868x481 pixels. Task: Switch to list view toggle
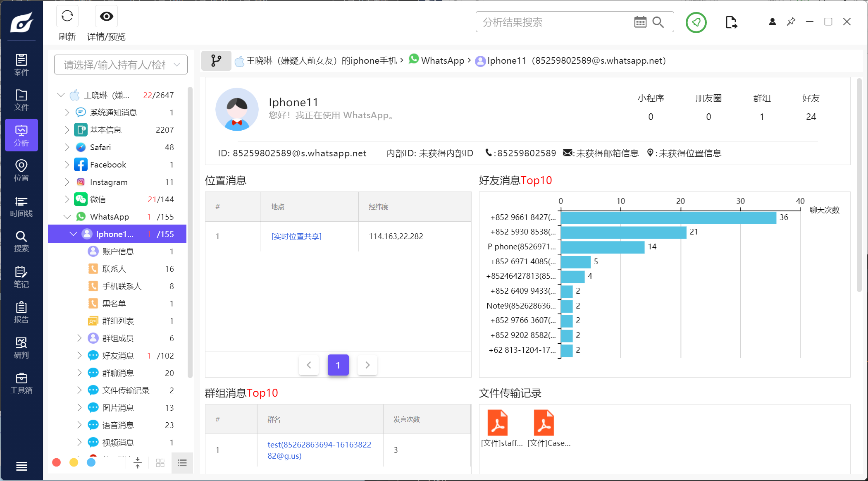[x=182, y=463]
